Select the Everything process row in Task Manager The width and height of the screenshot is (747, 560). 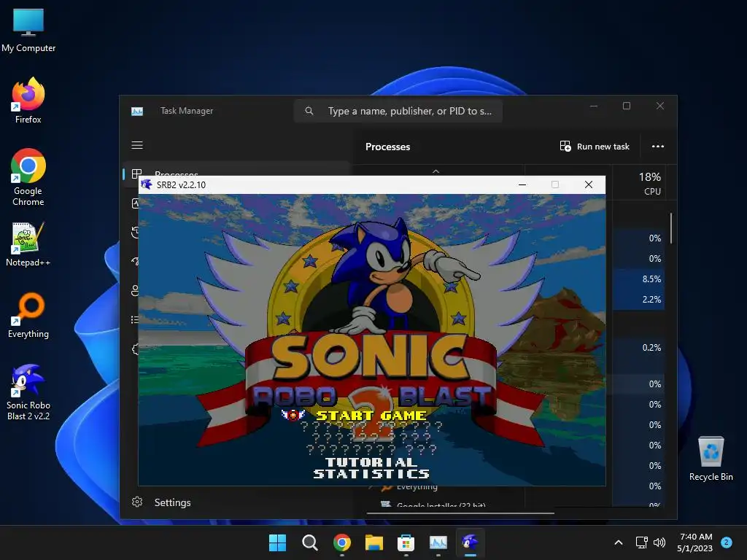417,487
